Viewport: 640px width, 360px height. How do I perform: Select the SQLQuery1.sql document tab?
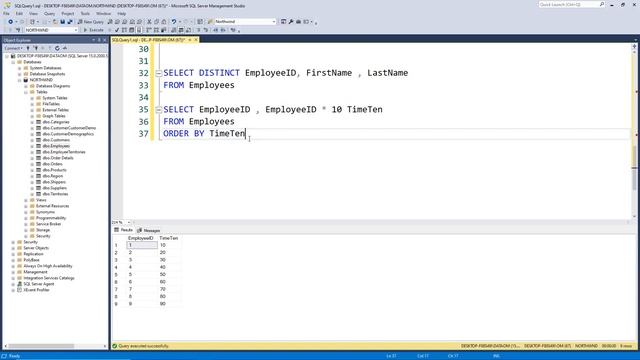pyautogui.click(x=149, y=40)
